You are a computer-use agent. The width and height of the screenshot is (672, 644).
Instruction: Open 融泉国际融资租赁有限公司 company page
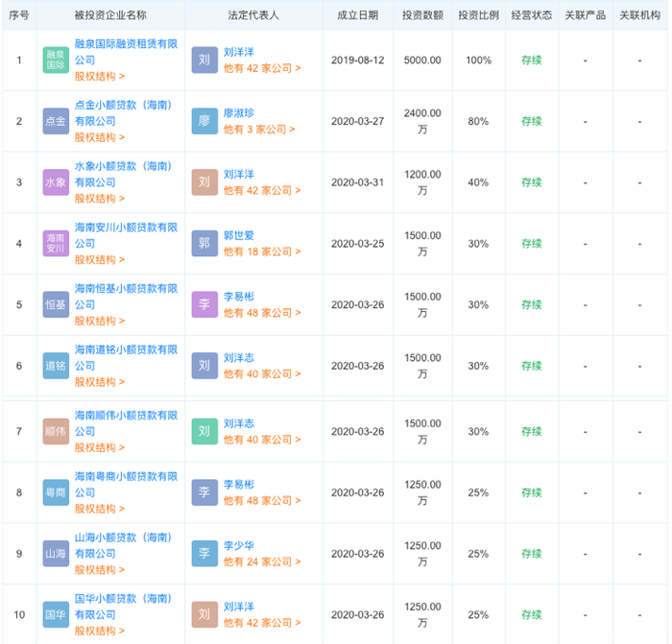point(126,52)
